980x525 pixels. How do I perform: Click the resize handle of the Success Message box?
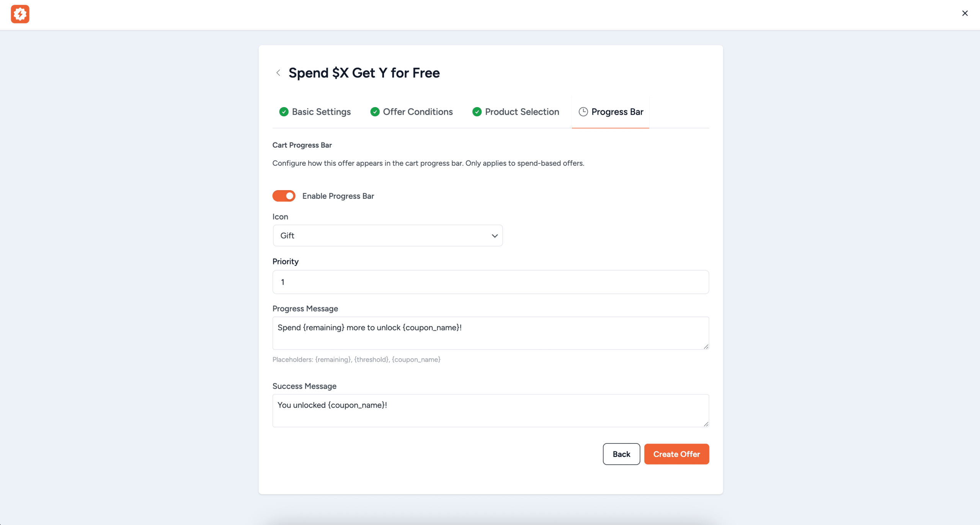coord(706,424)
